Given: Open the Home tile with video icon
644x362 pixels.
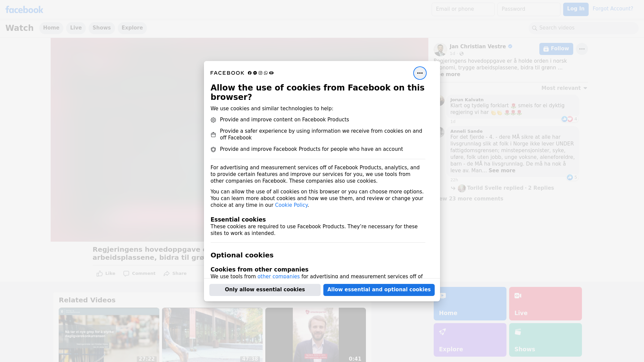Looking at the screenshot, I should (470, 304).
